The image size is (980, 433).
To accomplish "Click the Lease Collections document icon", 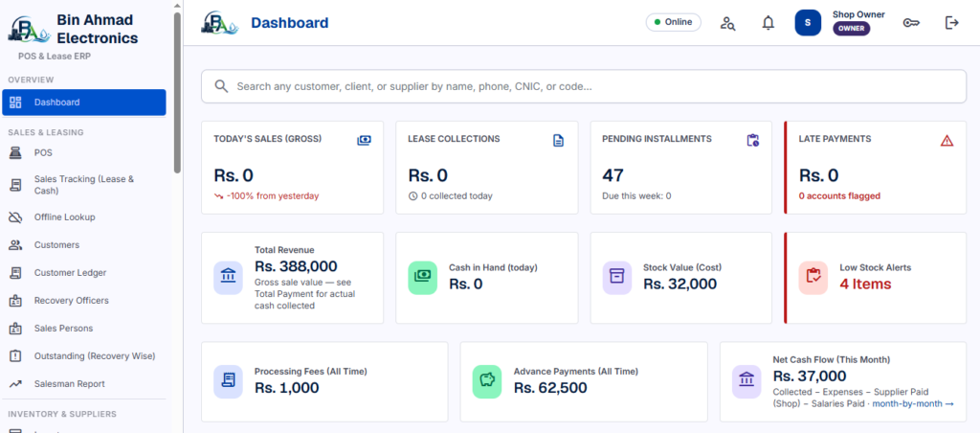I will point(558,140).
